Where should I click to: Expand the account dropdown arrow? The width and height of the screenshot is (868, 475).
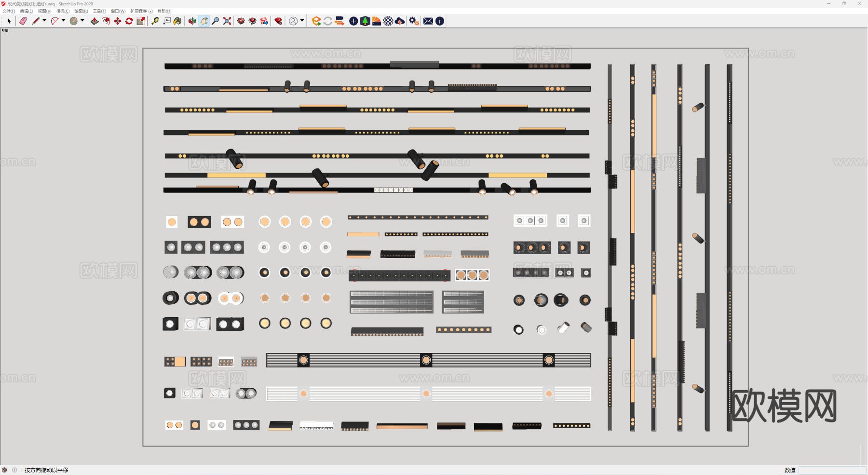click(x=302, y=21)
